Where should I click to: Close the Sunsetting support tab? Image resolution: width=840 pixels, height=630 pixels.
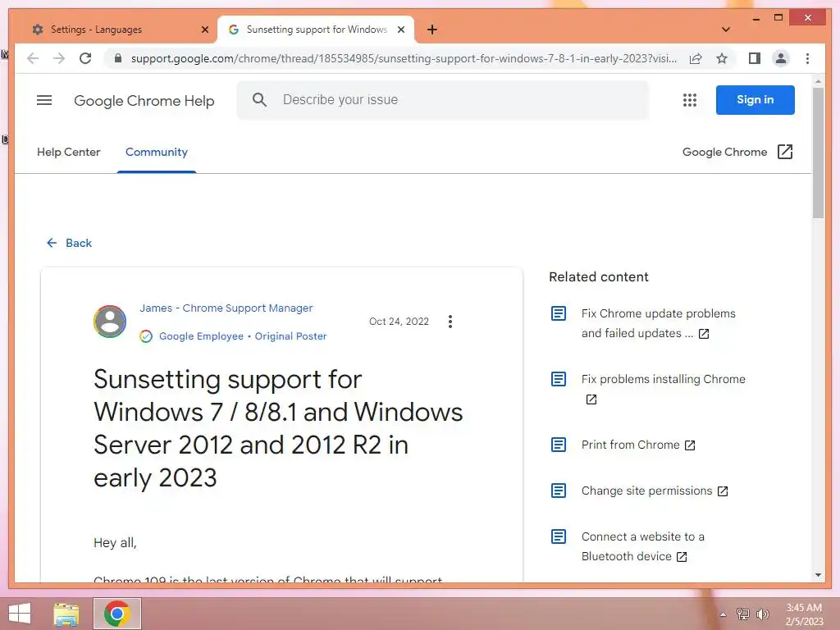coord(400,30)
